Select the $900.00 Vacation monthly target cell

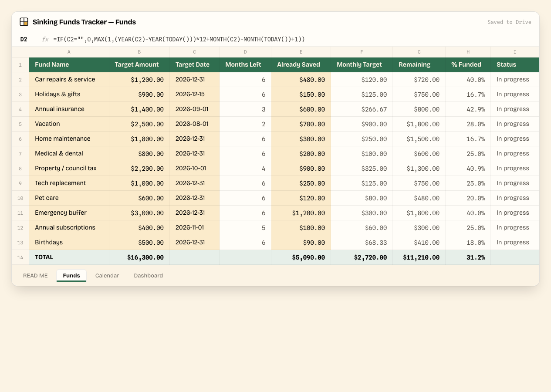pos(362,124)
